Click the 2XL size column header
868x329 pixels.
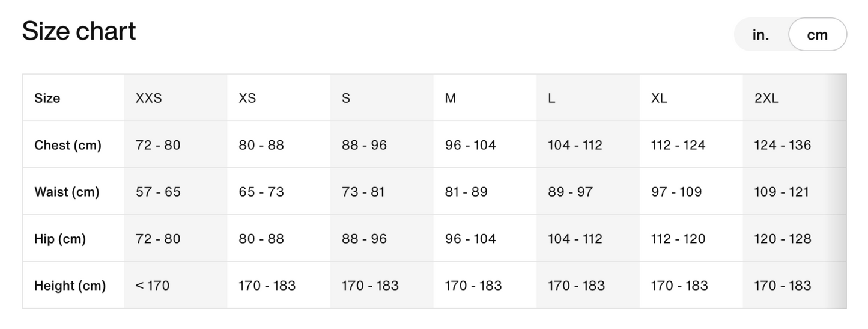[x=766, y=98]
